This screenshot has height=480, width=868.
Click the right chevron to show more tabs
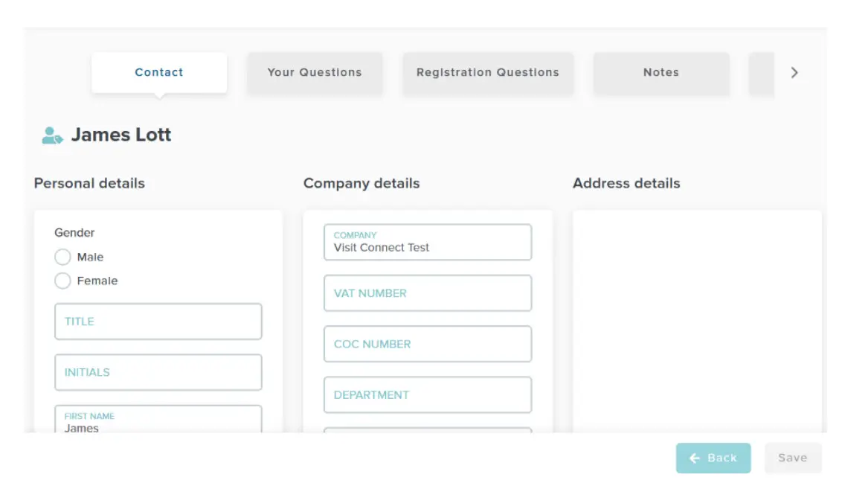[794, 72]
